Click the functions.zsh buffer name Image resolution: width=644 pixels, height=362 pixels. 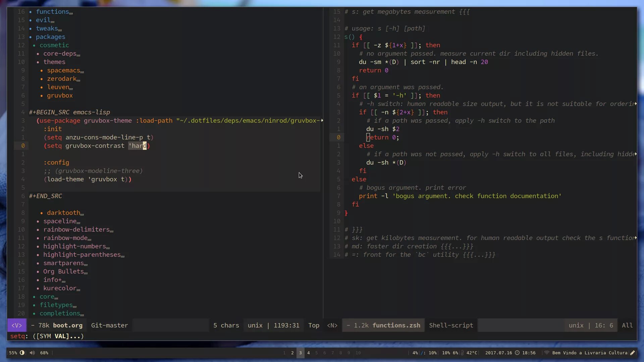(x=396, y=325)
